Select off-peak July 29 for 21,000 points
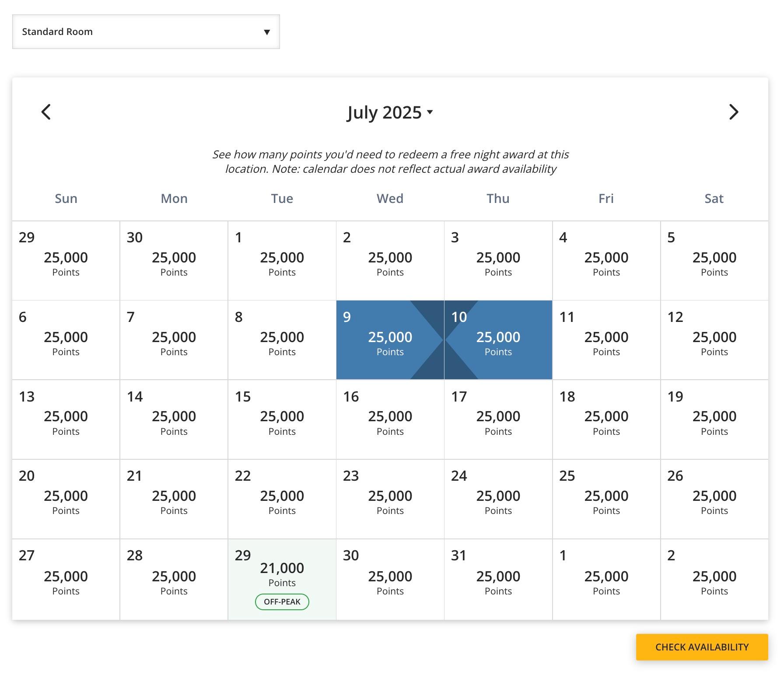The image size is (784, 678). click(282, 580)
